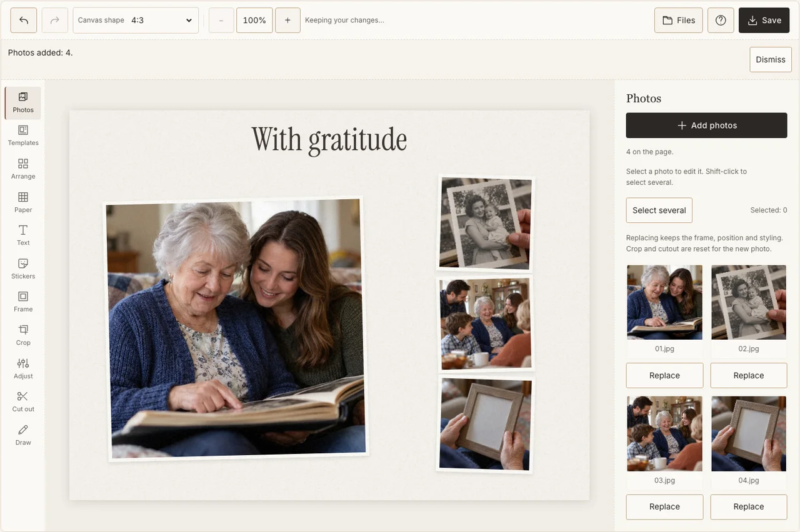Select the hands holding frame photo on canvas

click(485, 424)
